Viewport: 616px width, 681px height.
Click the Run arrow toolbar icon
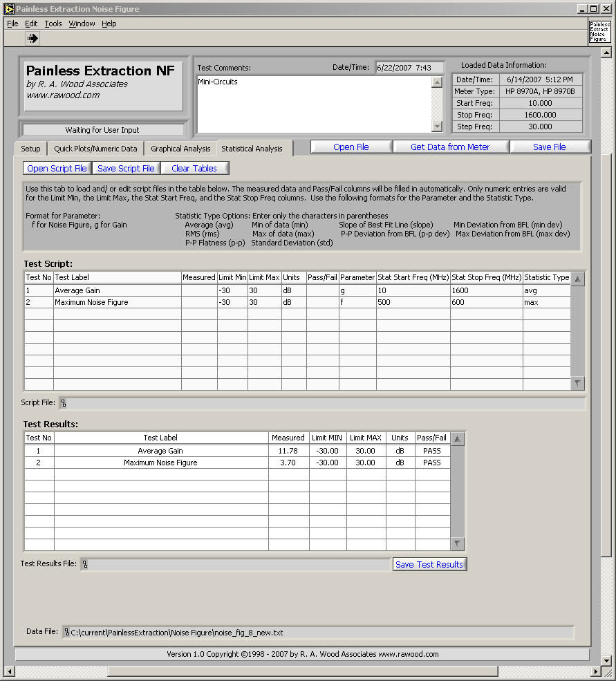32,38
